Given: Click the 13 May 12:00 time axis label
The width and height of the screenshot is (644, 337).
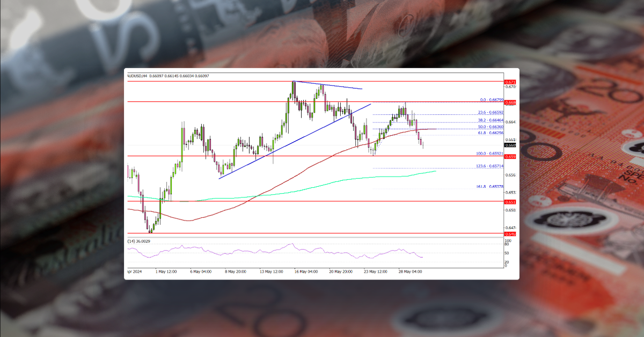Looking at the screenshot, I should 271,272.
